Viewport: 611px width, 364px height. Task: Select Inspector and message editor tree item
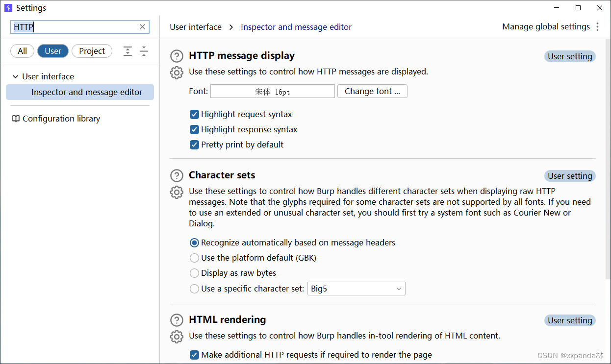point(87,93)
